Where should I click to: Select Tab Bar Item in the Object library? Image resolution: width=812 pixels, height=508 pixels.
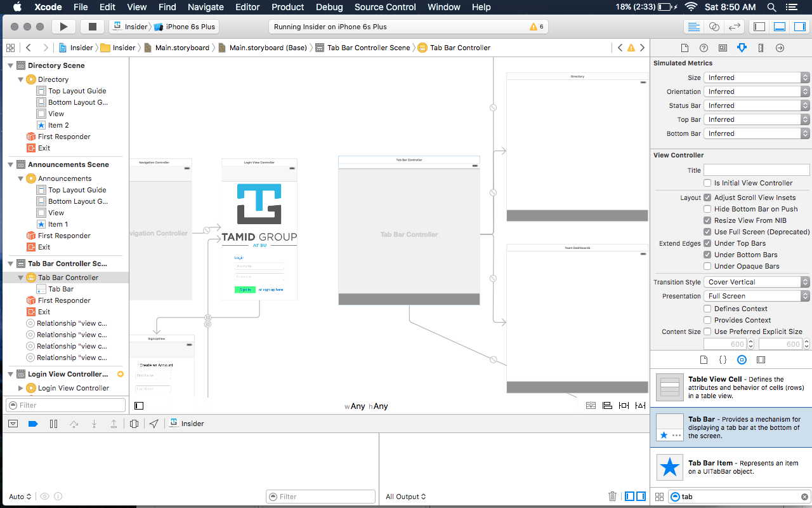click(731, 467)
